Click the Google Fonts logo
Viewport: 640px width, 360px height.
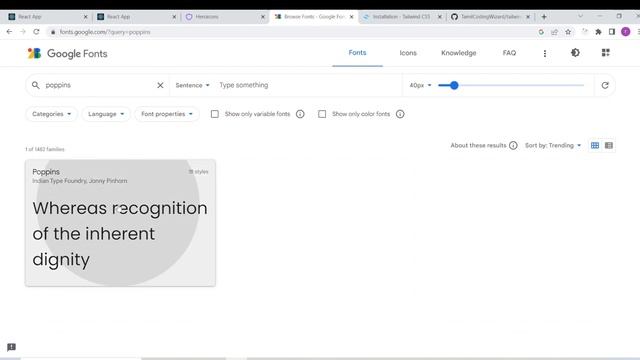point(67,53)
